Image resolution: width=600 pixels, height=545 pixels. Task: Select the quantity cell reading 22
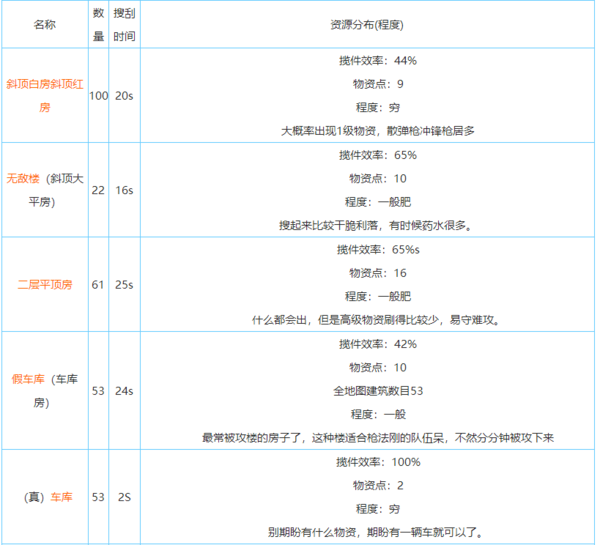pyautogui.click(x=98, y=190)
